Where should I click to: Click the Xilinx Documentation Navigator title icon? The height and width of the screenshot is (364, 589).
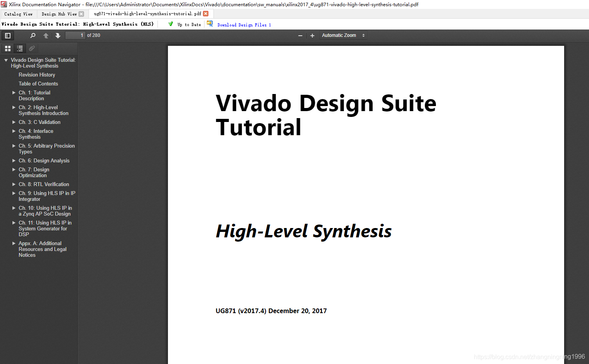pos(4,4)
